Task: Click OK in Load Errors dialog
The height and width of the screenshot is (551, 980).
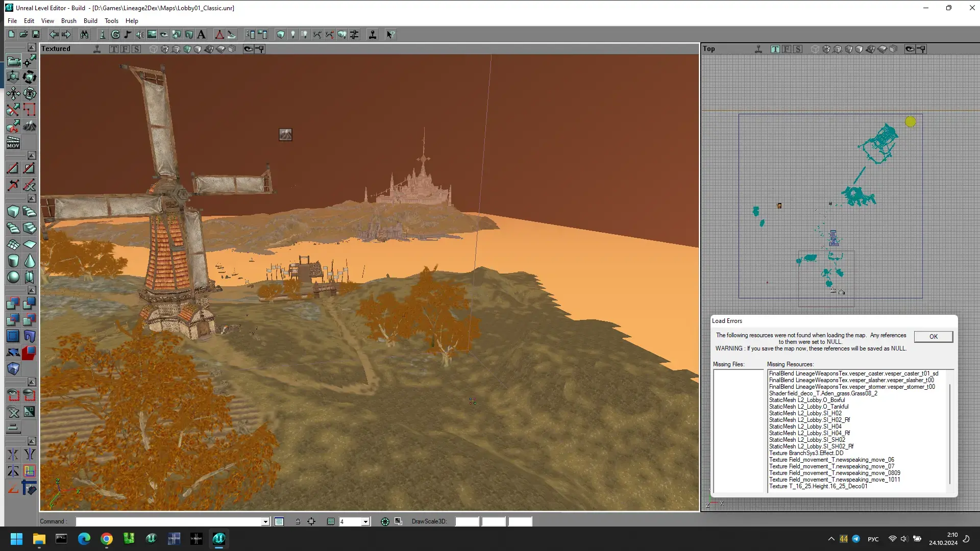Action: point(933,337)
